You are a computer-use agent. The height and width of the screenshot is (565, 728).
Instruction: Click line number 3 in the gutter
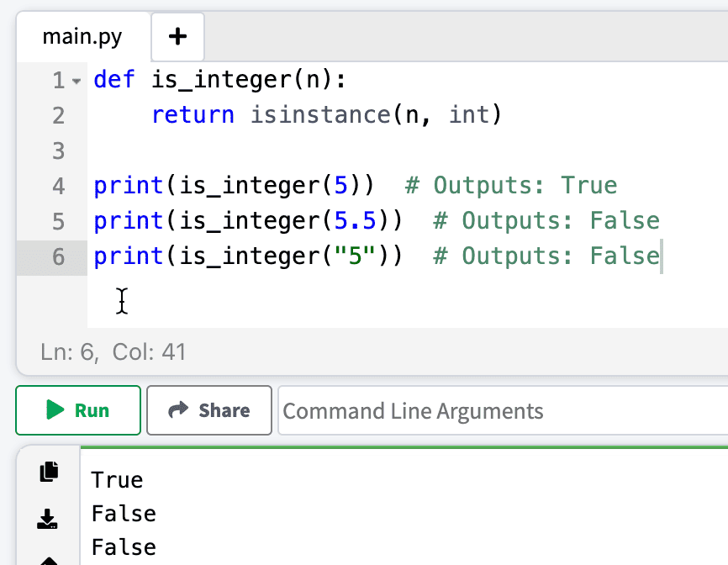tap(58, 150)
